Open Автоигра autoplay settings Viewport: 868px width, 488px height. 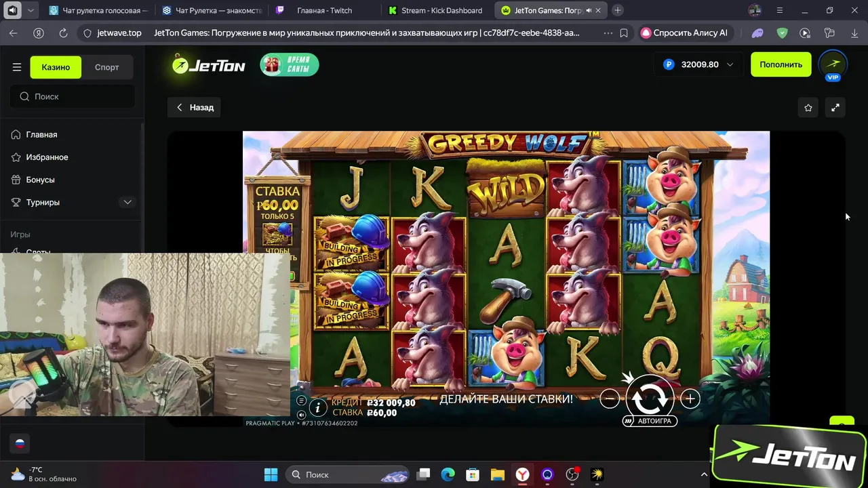click(650, 421)
